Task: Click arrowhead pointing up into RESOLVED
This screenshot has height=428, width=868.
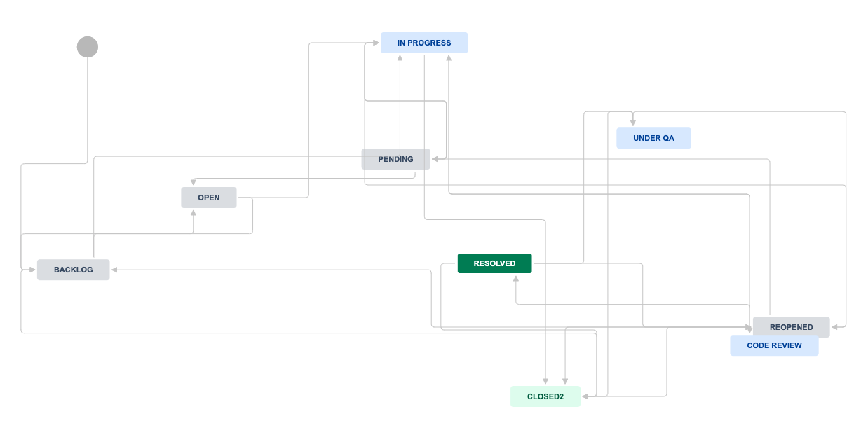Action: pyautogui.click(x=516, y=278)
